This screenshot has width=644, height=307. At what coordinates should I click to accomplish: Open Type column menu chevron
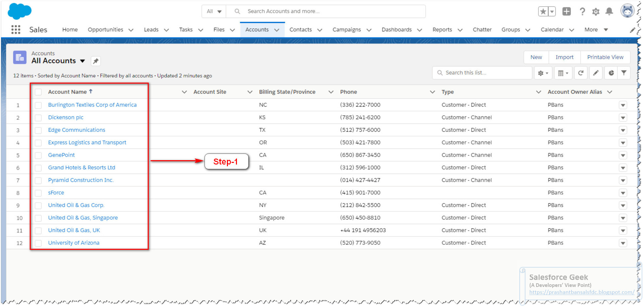pyautogui.click(x=538, y=92)
